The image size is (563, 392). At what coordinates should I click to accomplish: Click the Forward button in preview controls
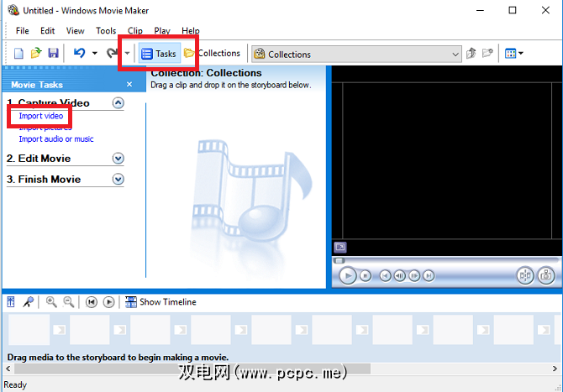[429, 276]
